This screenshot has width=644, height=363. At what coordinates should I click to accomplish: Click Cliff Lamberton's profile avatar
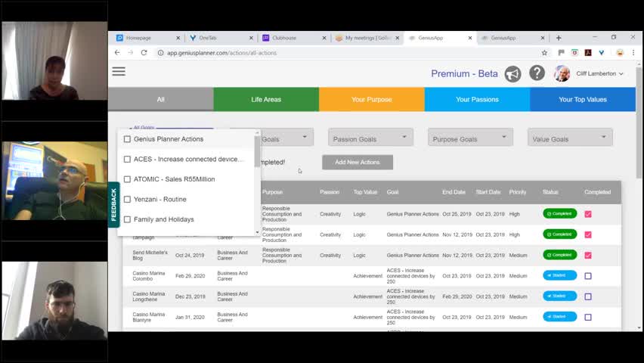click(562, 73)
